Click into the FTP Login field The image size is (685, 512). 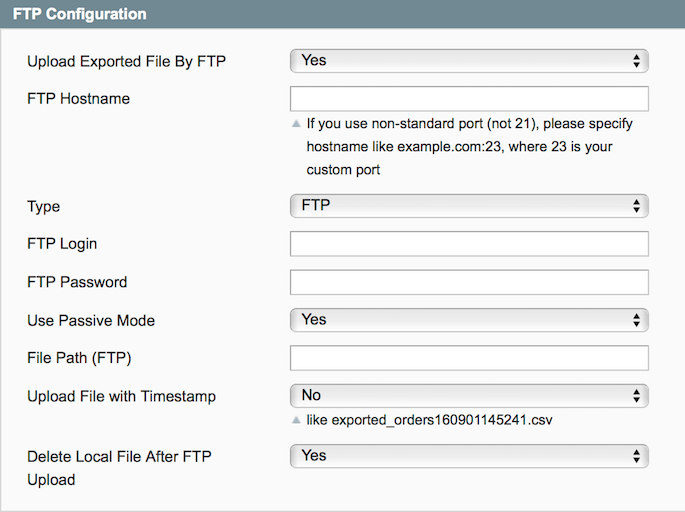pyautogui.click(x=469, y=244)
